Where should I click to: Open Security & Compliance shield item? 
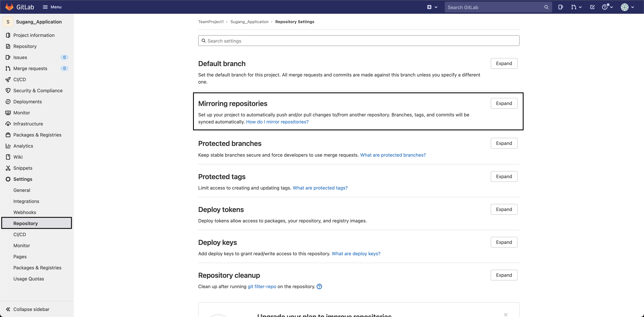(38, 91)
